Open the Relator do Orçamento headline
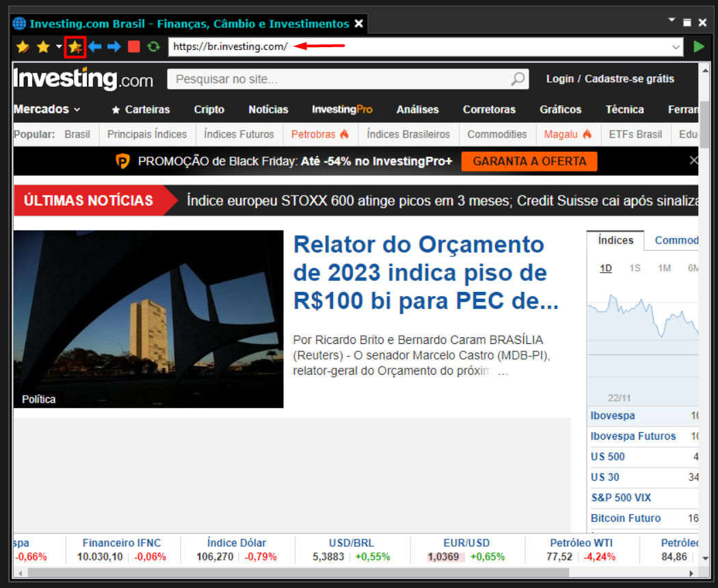This screenshot has width=718, height=588. point(426,273)
